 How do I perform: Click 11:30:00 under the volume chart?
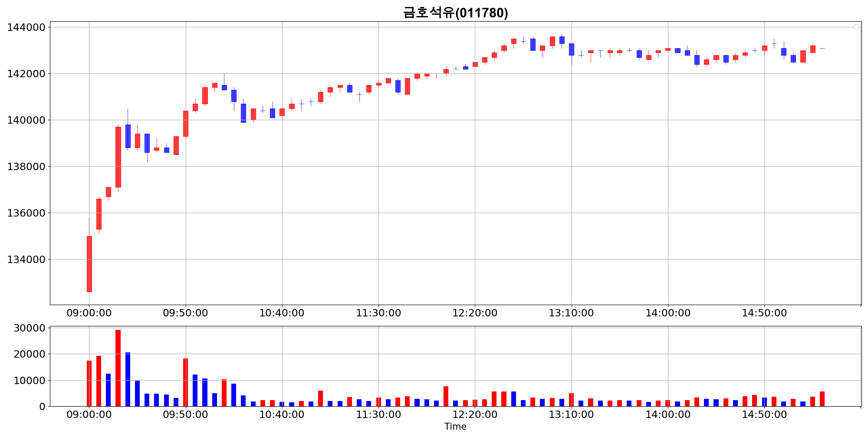pyautogui.click(x=378, y=414)
